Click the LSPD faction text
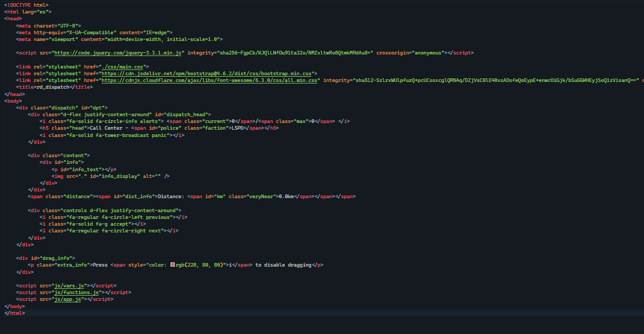The height and width of the screenshot is (334, 644). click(237, 128)
